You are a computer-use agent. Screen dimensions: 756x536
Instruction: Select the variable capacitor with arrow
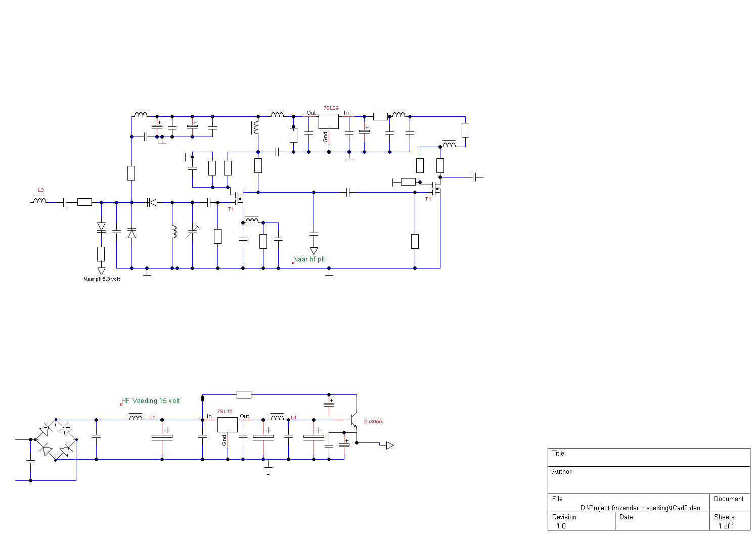coord(192,233)
